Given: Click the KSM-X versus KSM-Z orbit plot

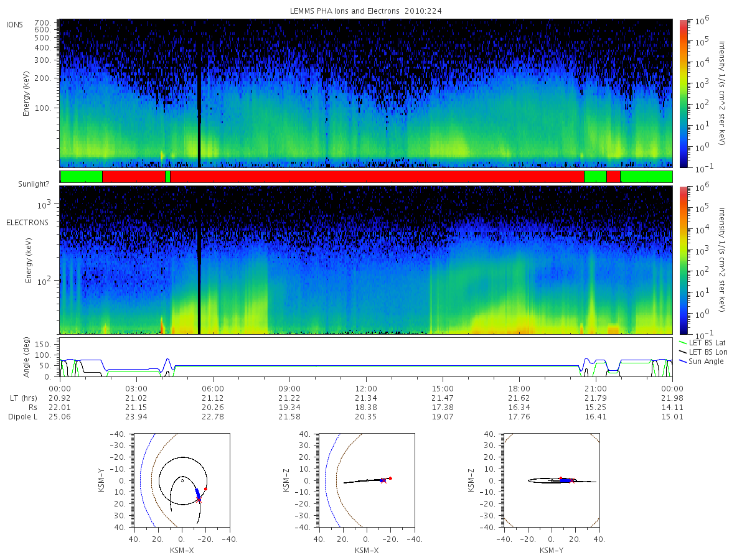Looking at the screenshot, I should tap(366, 480).
